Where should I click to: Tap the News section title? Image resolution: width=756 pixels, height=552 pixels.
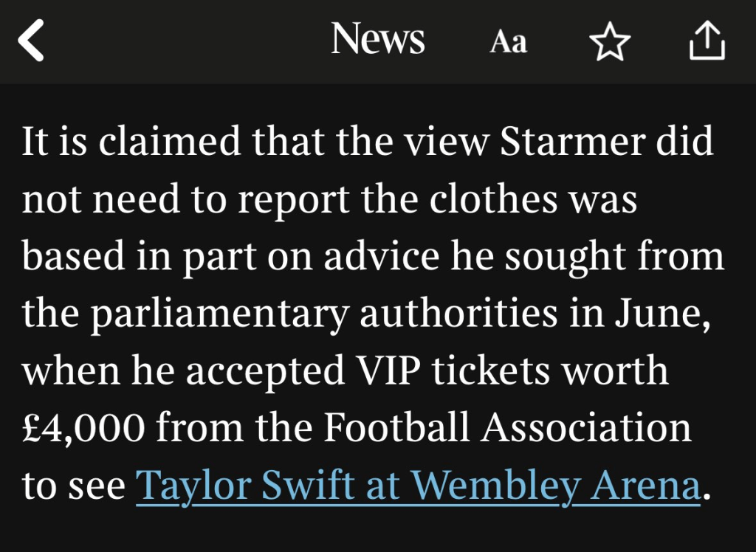[x=378, y=39]
